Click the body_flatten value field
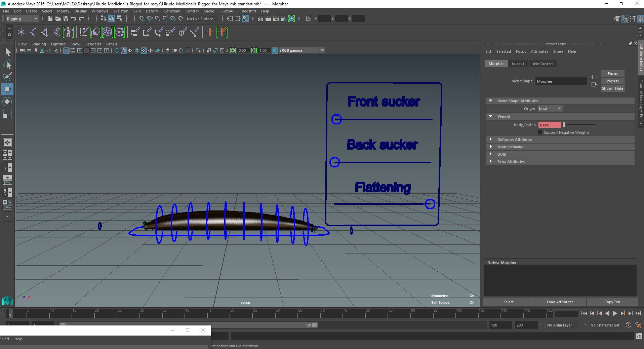Image resolution: width=644 pixels, height=349 pixels. (550, 125)
